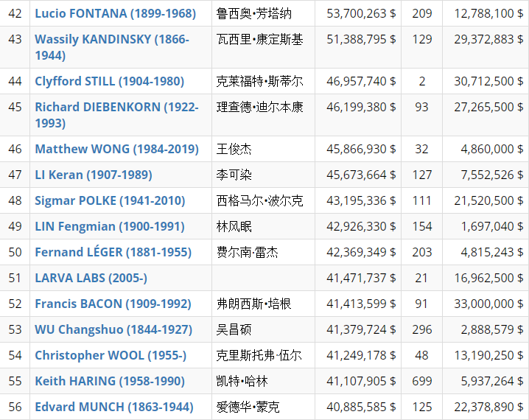This screenshot has width=529, height=420.
Task: Select the turnover value 41,107,905 $
Action: pos(361,381)
